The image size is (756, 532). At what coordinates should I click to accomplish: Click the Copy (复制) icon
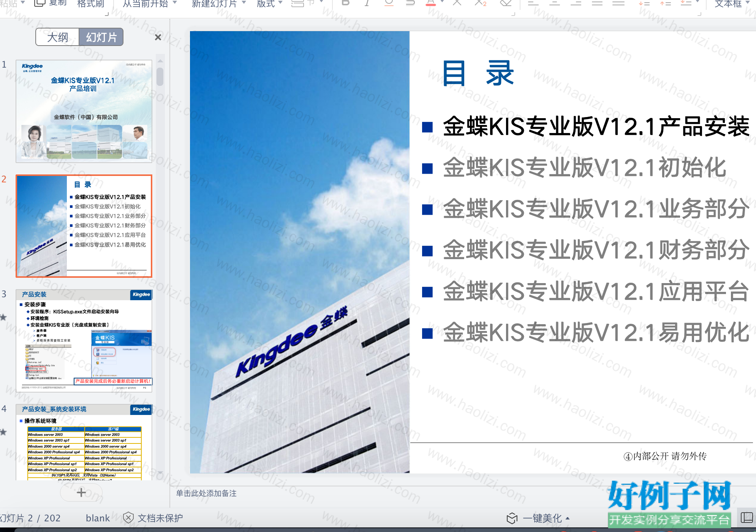click(x=40, y=3)
